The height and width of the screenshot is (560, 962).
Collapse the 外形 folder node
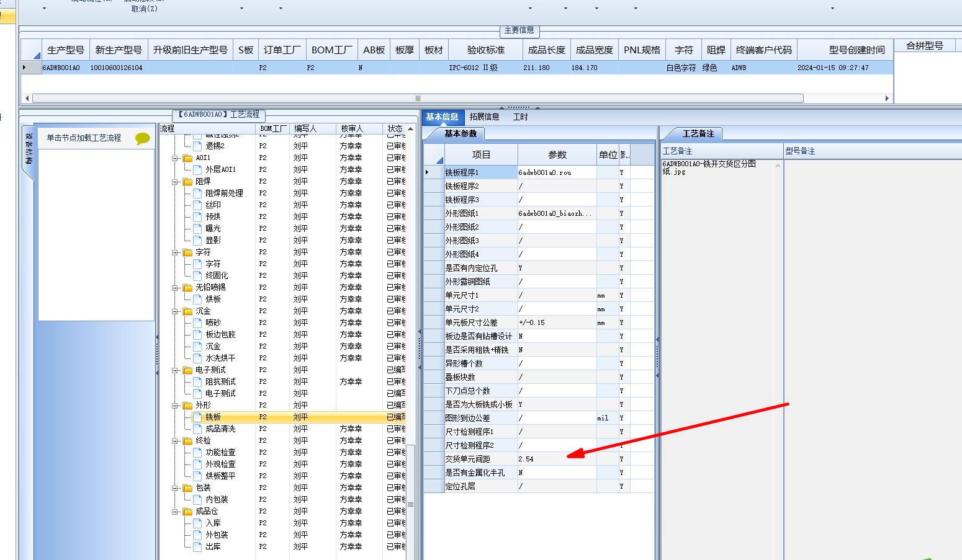175,406
